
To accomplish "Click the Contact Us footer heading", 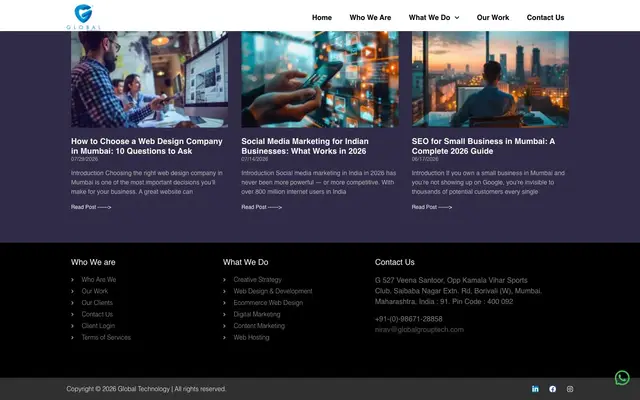I will pyautogui.click(x=395, y=262).
